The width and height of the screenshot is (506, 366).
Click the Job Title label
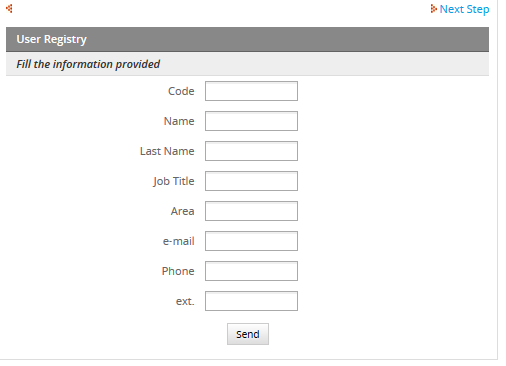[174, 181]
